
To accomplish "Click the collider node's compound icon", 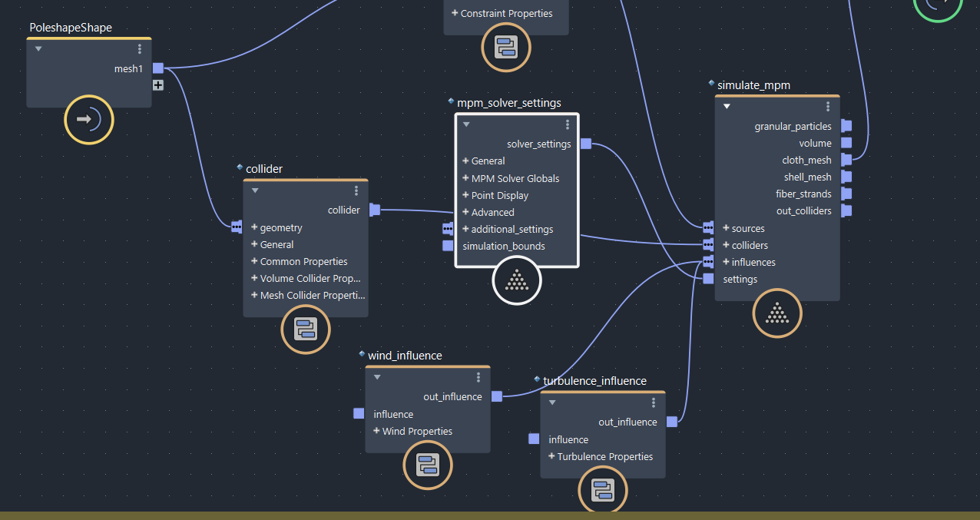I will (306, 330).
